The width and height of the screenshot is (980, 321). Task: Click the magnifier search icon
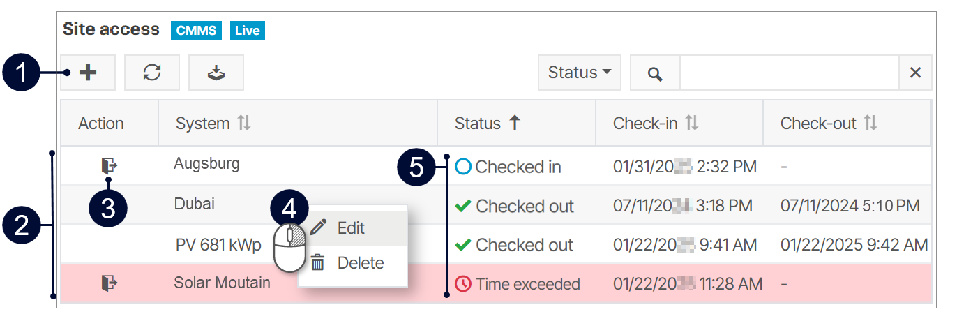(654, 73)
